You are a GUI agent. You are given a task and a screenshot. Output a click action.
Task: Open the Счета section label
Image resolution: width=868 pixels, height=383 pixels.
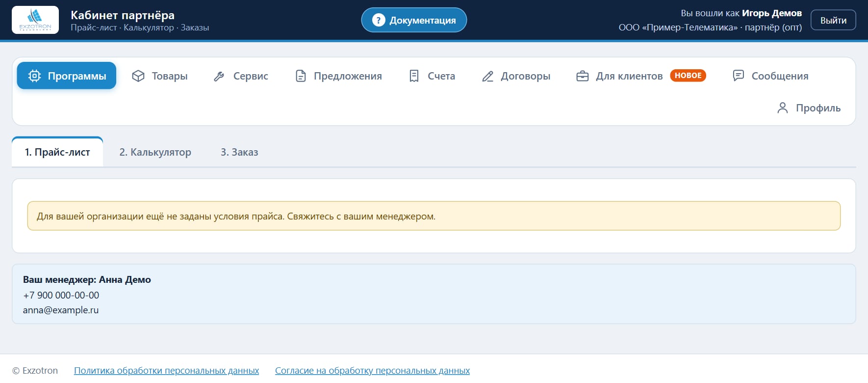[x=441, y=76]
